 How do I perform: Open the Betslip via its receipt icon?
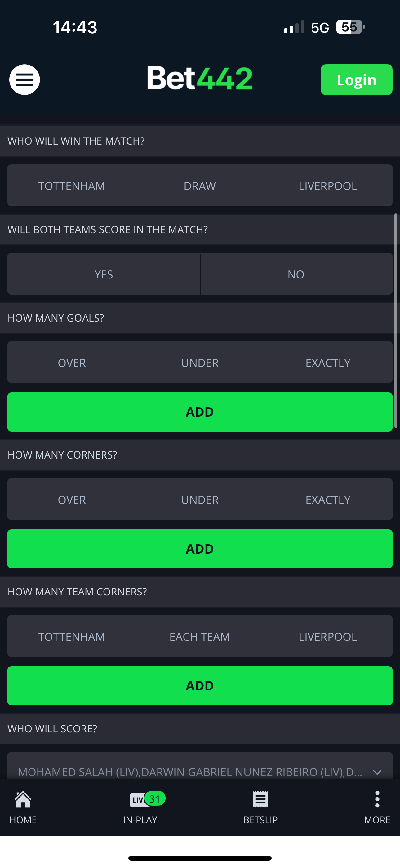[260, 799]
